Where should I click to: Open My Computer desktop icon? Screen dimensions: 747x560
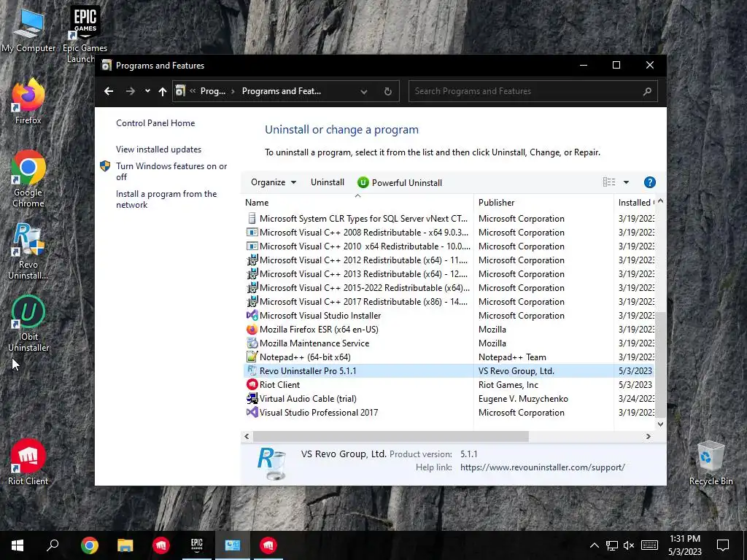pos(28,29)
